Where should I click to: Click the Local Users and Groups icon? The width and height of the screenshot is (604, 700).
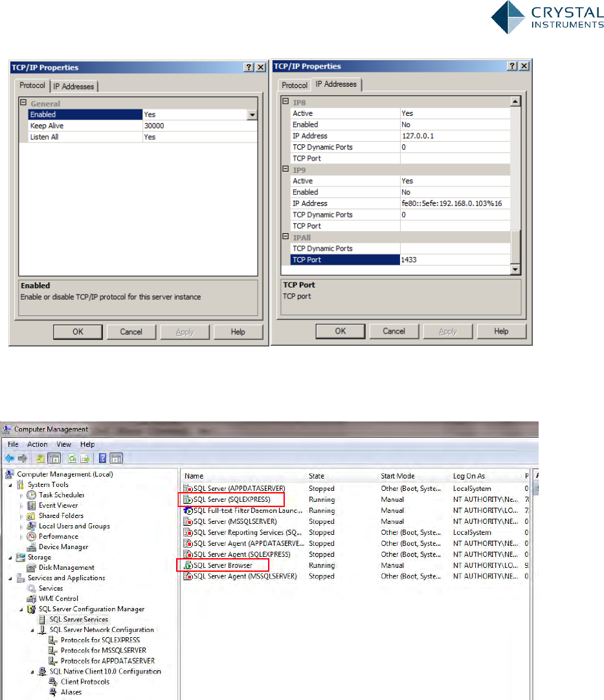coord(31,526)
